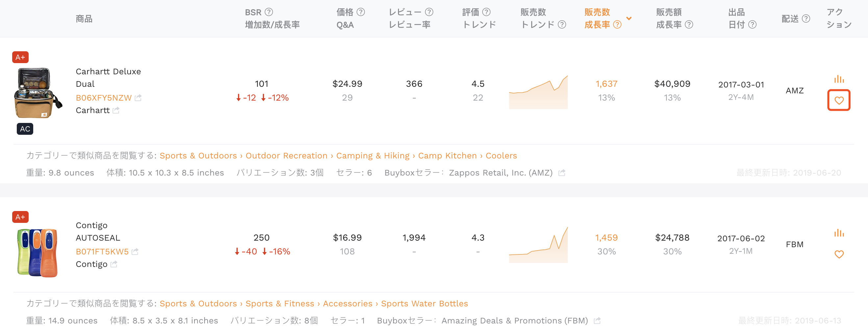Image resolution: width=868 pixels, height=331 pixels.
Task: Open external link next to Contigo brand
Action: pos(114,264)
